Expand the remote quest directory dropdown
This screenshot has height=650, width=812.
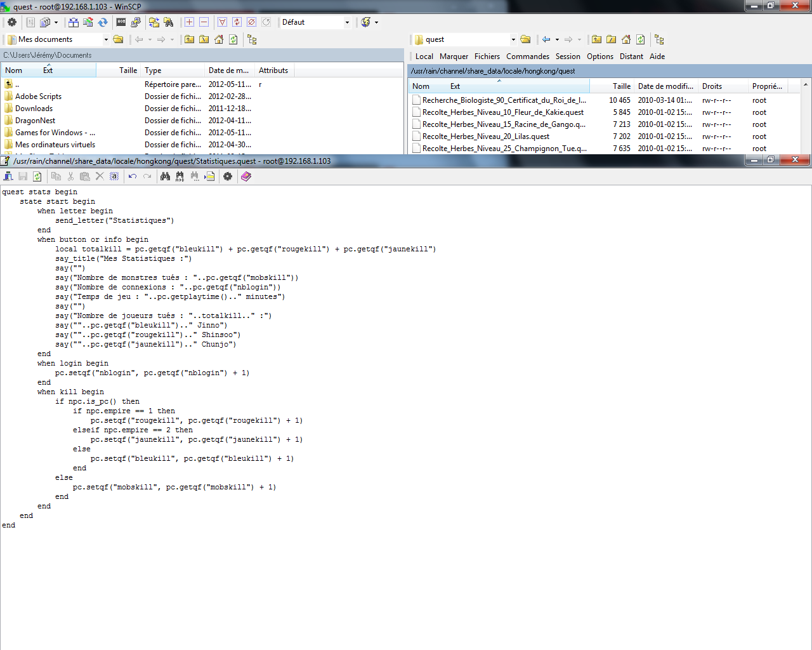click(x=513, y=39)
